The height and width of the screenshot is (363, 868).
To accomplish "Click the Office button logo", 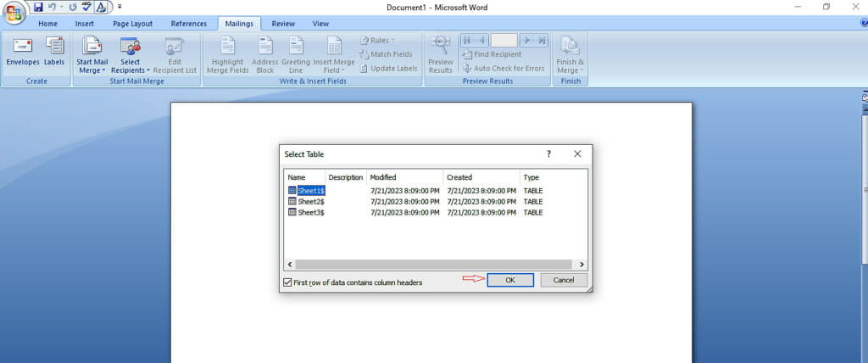I will pos(14,11).
